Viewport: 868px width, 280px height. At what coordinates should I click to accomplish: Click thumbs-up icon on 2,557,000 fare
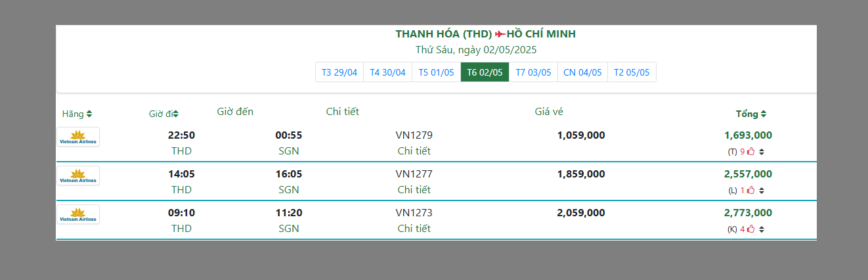751,191
